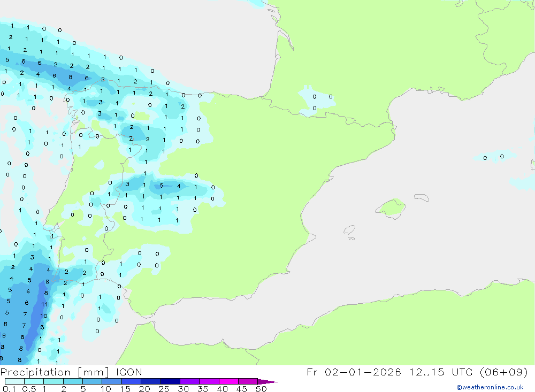
Task: Click the legend scale label '45'
Action: tap(242, 389)
